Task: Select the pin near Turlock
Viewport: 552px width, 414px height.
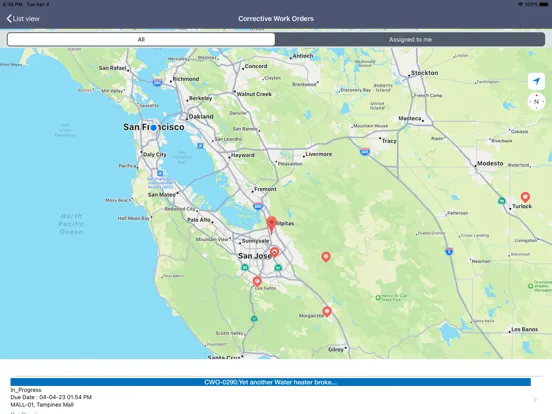Action: (525, 197)
